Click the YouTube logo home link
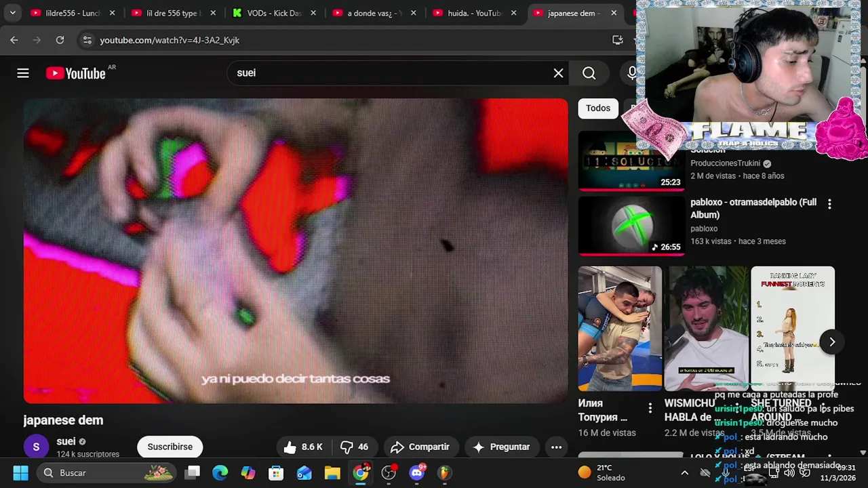The width and height of the screenshot is (868, 488). point(76,73)
